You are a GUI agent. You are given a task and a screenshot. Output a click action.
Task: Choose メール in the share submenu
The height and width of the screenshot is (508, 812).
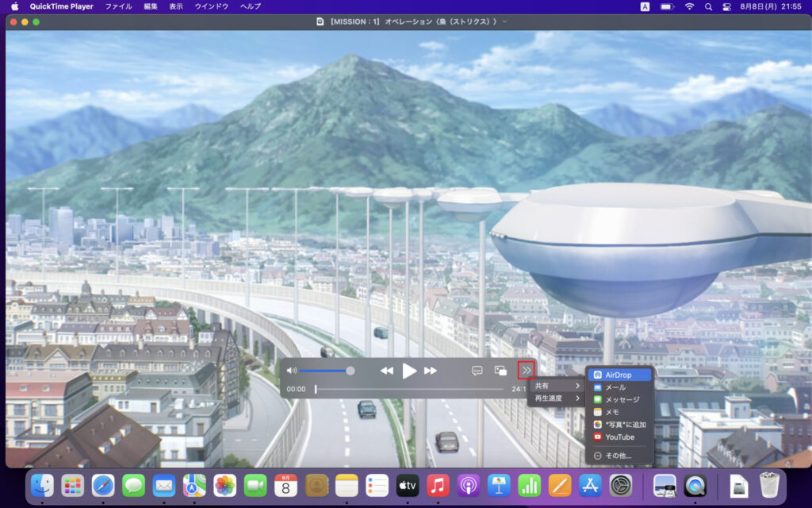[620, 387]
